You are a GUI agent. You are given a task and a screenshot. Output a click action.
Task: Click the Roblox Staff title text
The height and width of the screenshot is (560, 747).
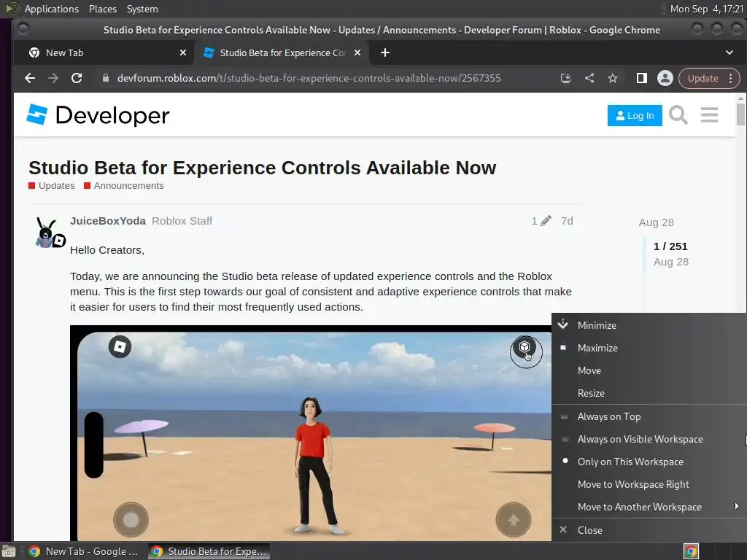(182, 221)
